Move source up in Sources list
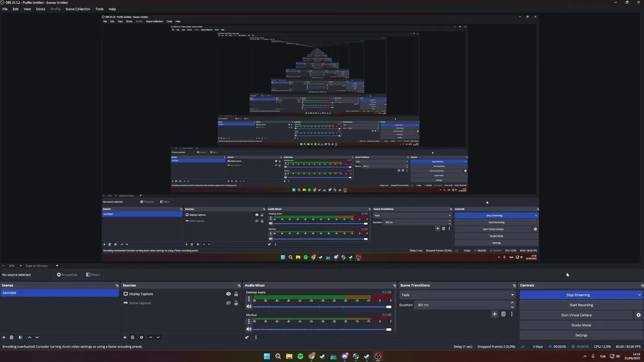This screenshot has width=644, height=362. point(150,337)
